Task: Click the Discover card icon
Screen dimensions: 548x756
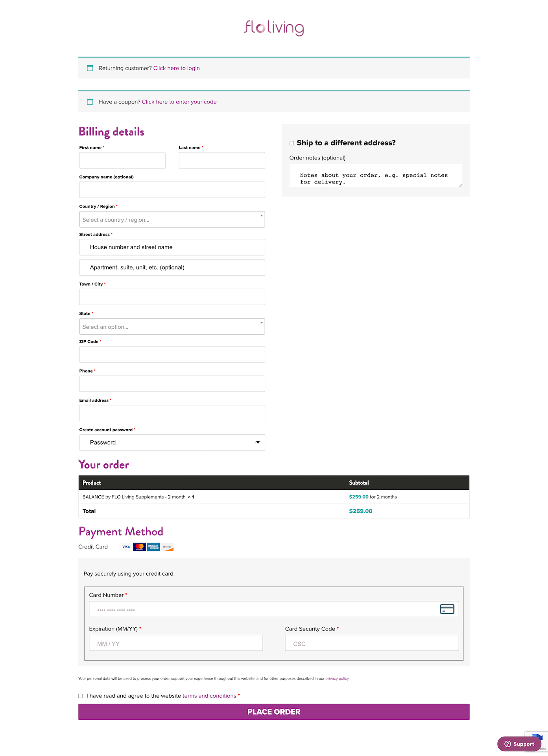Action: 167,547
